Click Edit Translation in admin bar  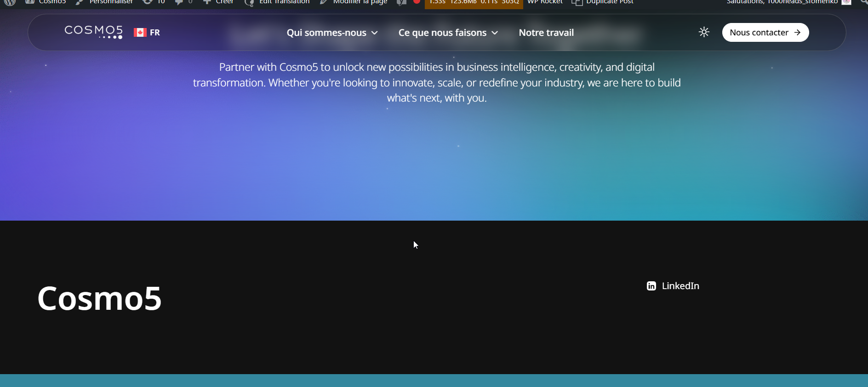pyautogui.click(x=277, y=2)
